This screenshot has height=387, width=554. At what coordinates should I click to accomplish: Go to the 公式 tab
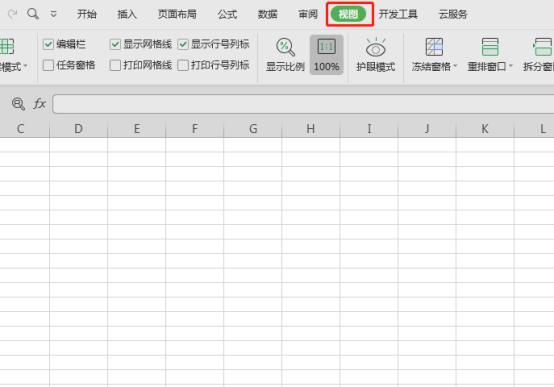[x=227, y=14]
